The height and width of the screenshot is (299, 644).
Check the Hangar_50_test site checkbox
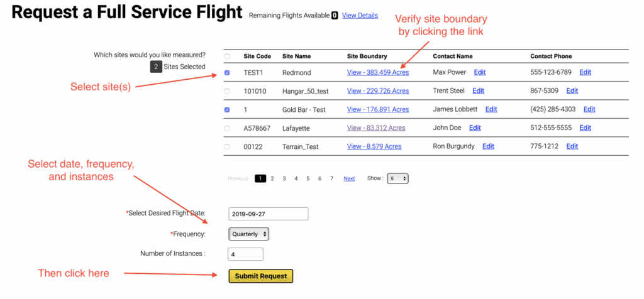click(227, 91)
